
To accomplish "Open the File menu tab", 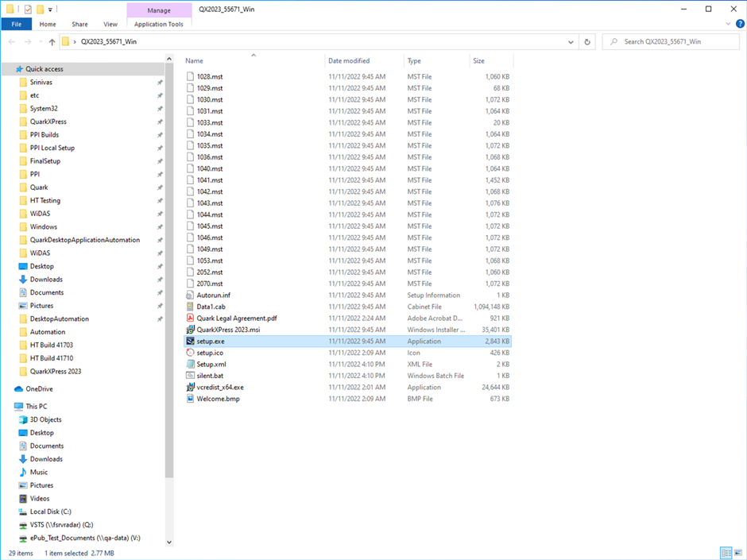I will click(x=16, y=25).
